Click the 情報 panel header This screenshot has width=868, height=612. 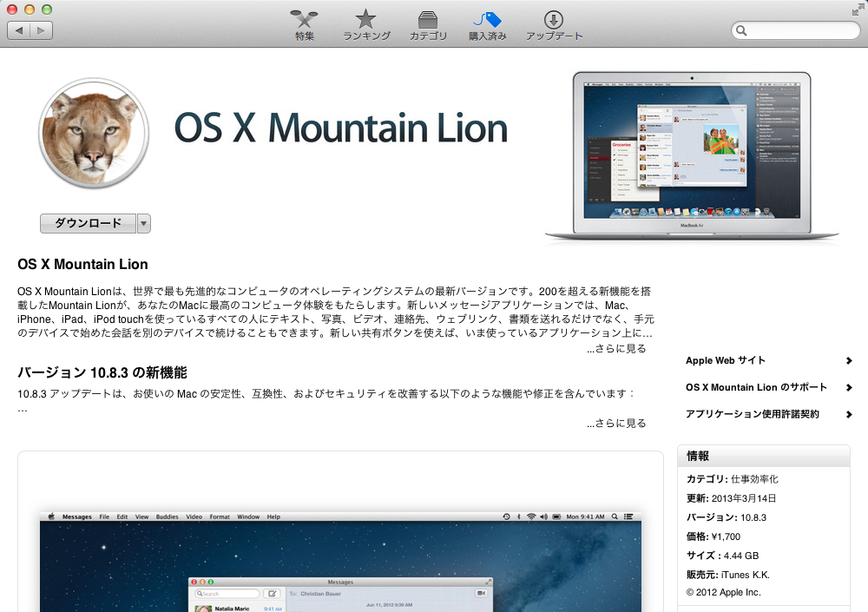(x=763, y=456)
